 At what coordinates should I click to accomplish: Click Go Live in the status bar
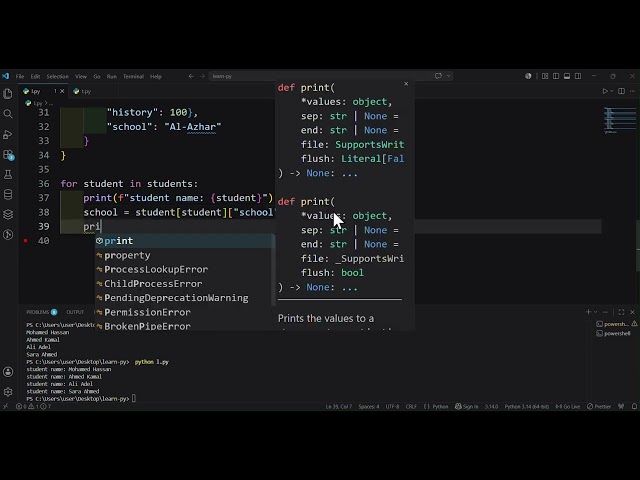[x=568, y=407]
